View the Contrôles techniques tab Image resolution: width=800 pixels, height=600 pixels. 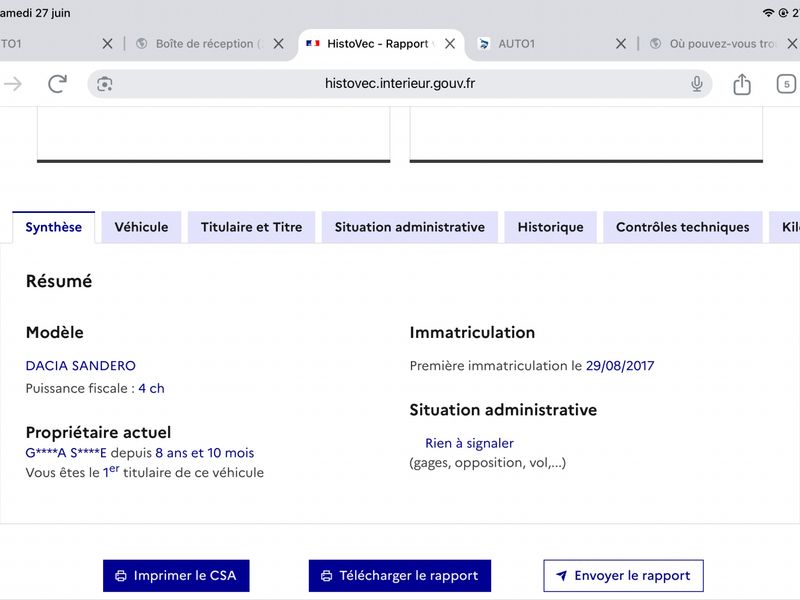click(683, 227)
